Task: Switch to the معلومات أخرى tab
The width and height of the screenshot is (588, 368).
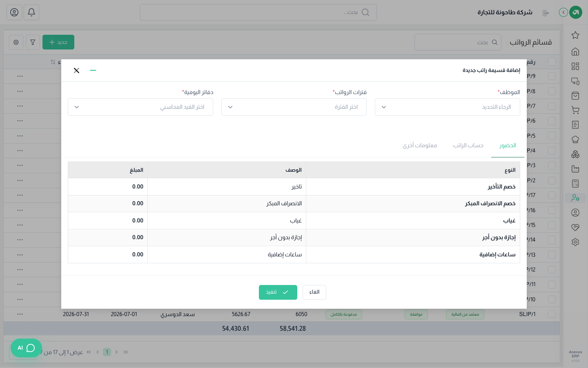Action: 420,146
